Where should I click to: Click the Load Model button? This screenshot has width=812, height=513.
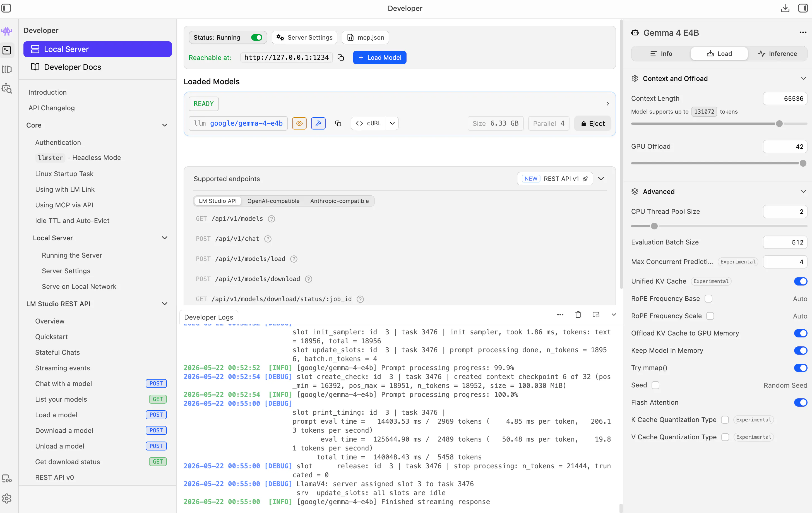[379, 58]
